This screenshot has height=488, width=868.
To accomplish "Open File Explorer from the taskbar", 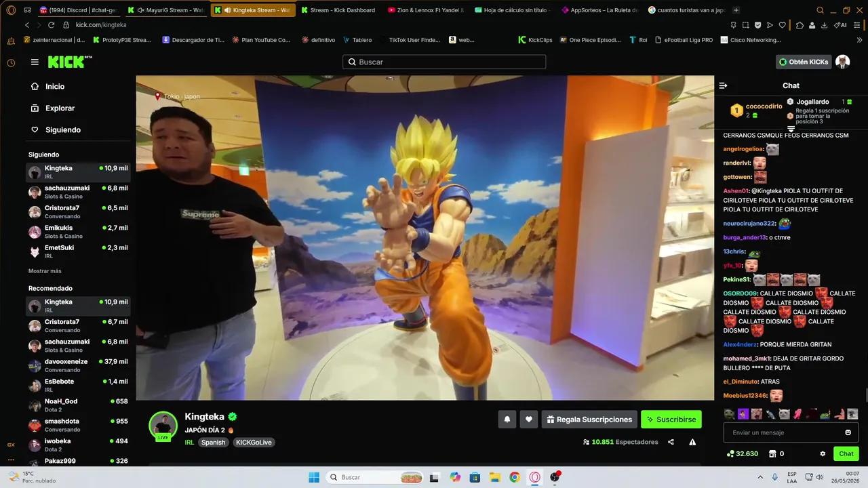I will point(495,477).
